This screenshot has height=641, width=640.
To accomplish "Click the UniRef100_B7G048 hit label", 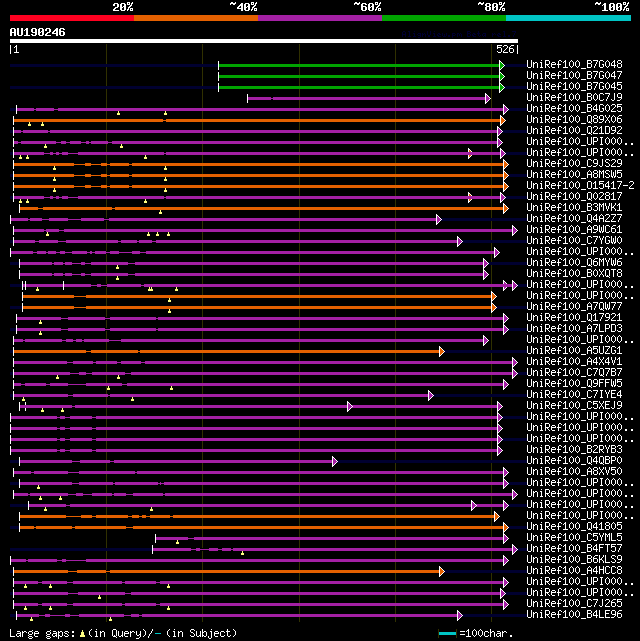I will (x=574, y=65).
